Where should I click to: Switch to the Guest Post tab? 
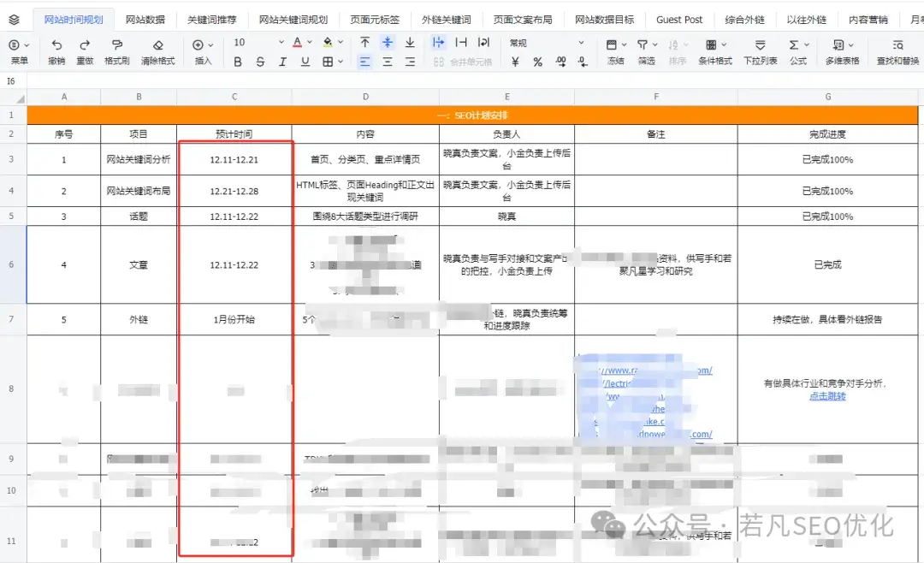[x=678, y=20]
